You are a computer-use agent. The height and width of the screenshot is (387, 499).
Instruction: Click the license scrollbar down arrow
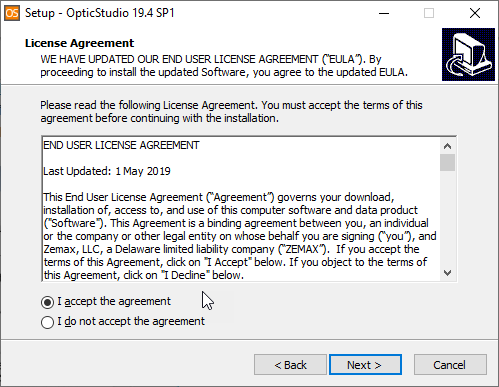click(447, 273)
